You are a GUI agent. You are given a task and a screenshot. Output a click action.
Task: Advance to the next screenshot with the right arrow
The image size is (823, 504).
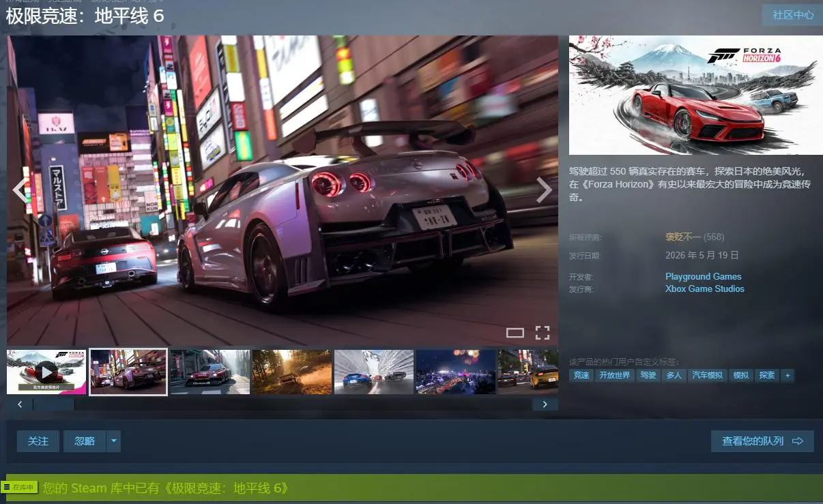(x=544, y=190)
